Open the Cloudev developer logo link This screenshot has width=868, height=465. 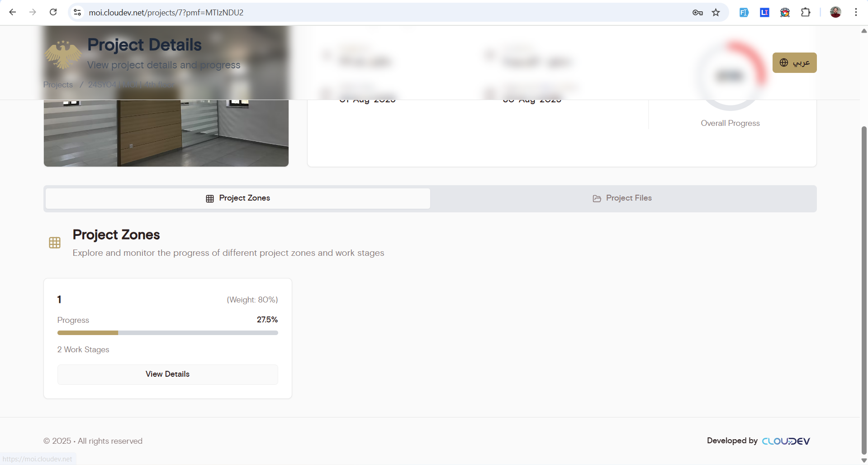click(786, 441)
